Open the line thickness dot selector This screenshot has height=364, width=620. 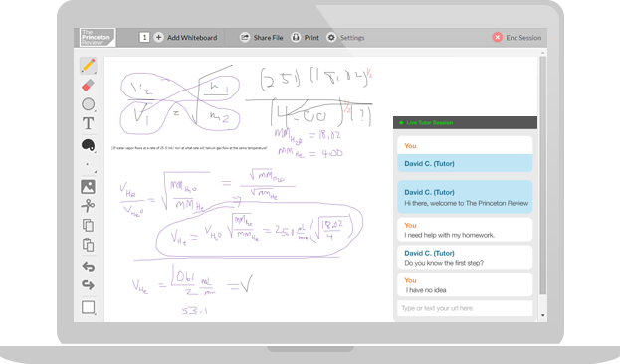[88, 165]
